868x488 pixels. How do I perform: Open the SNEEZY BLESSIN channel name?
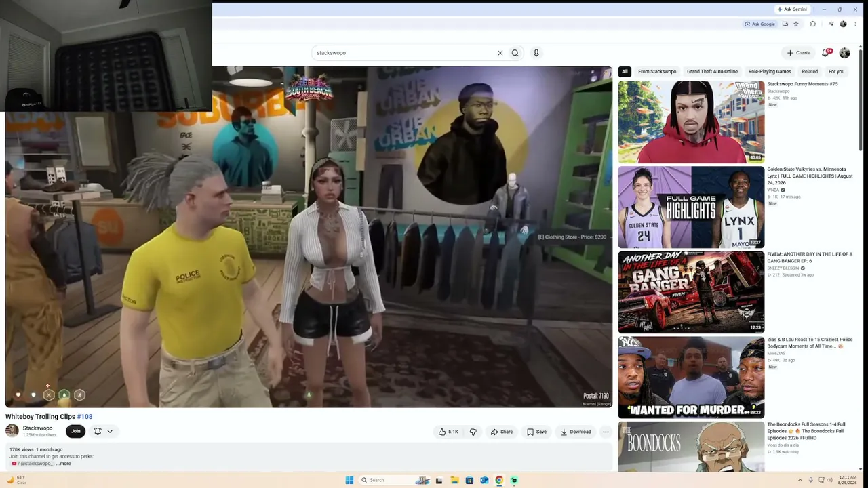pos(783,268)
